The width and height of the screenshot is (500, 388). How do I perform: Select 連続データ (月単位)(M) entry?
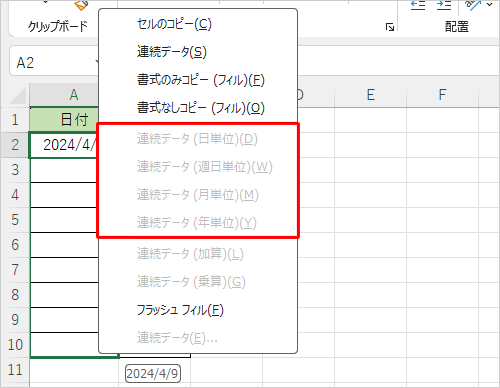click(198, 195)
